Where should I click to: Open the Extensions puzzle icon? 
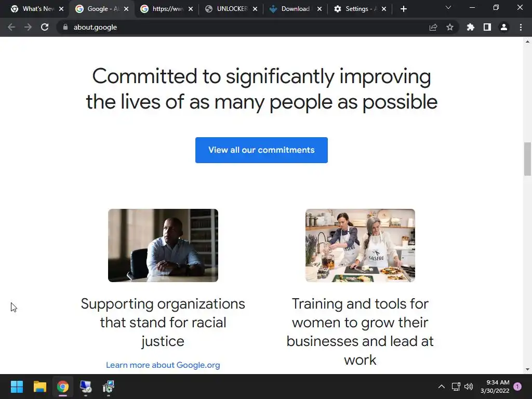pos(471,27)
